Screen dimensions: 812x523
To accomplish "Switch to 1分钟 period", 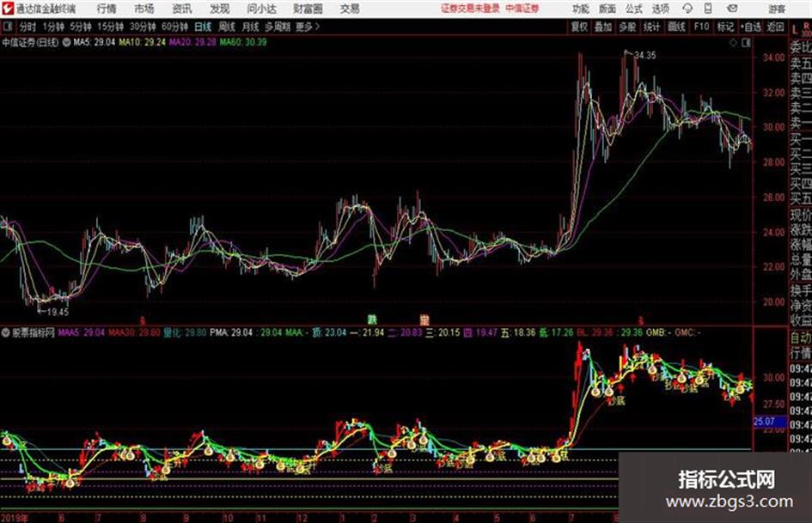I will click(x=52, y=27).
